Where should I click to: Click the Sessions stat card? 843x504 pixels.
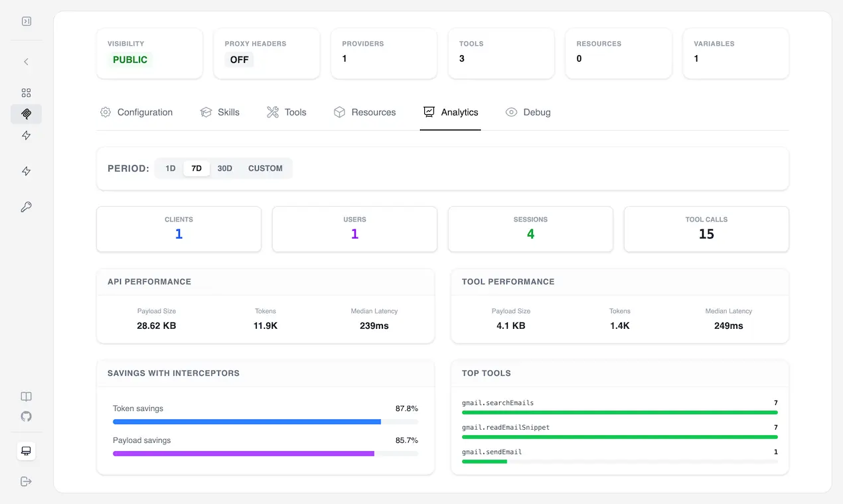pyautogui.click(x=530, y=229)
